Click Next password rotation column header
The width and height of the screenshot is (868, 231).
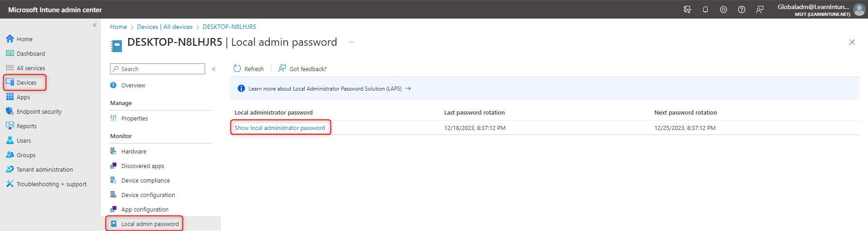tap(686, 112)
